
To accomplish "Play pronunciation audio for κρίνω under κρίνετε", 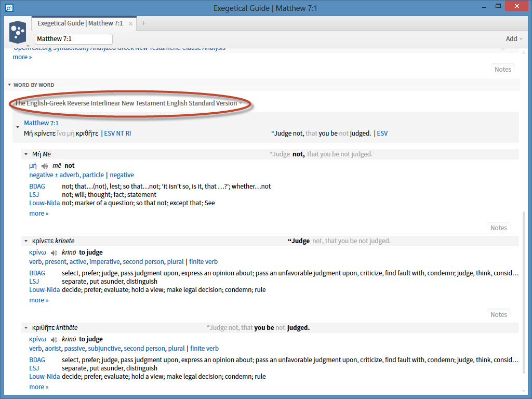I will (x=54, y=253).
